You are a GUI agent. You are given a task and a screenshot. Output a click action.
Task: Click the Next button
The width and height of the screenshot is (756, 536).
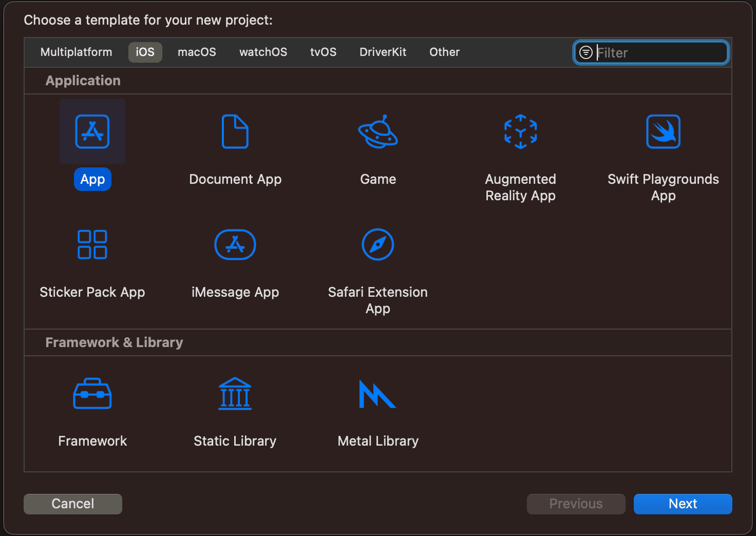pyautogui.click(x=683, y=504)
